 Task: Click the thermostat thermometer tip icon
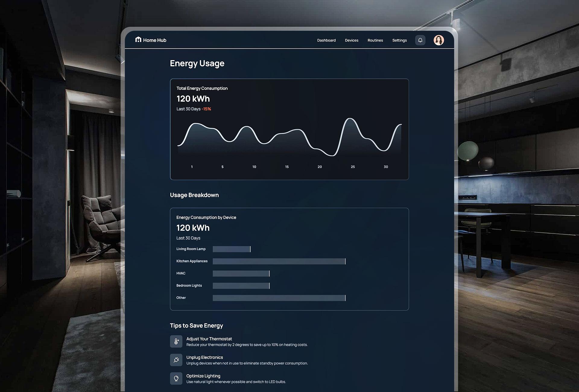[176, 341]
